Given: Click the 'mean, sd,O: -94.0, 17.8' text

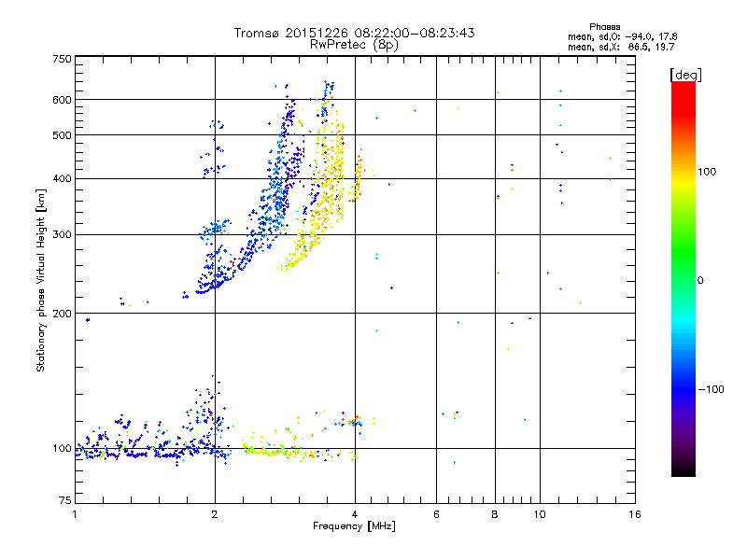Looking at the screenshot, I should tap(622, 36).
